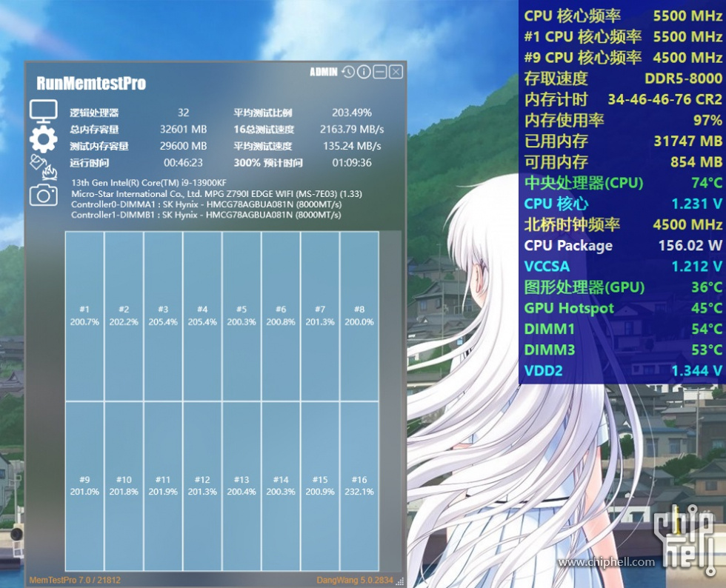
Task: Click the 29600 MB test memory value
Action: 184,146
